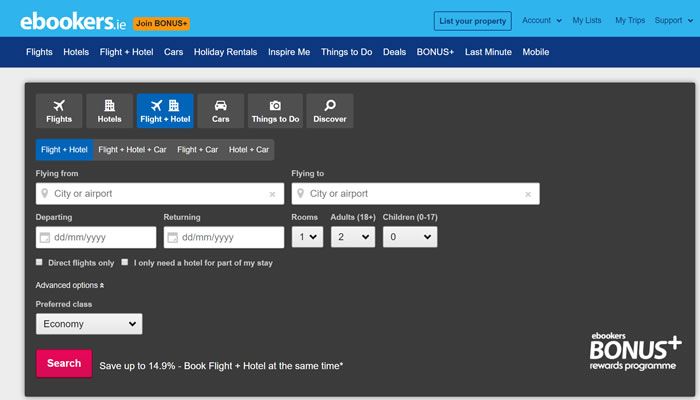
Task: Clear the Flying to field with X icon
Action: [x=527, y=194]
